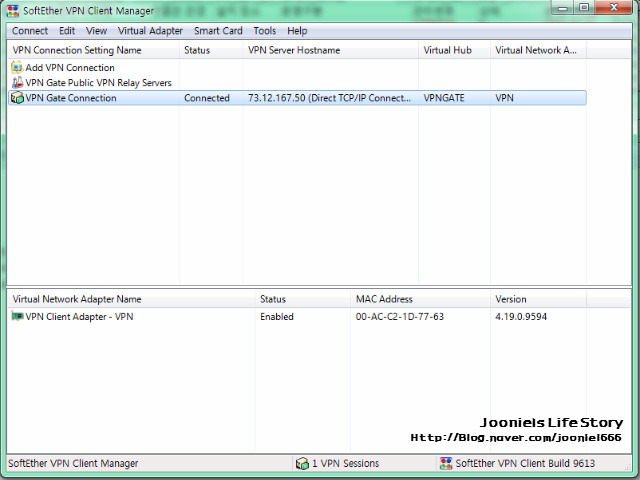Sort by Version column header
Viewport: 640px width, 480px height.
click(538, 299)
